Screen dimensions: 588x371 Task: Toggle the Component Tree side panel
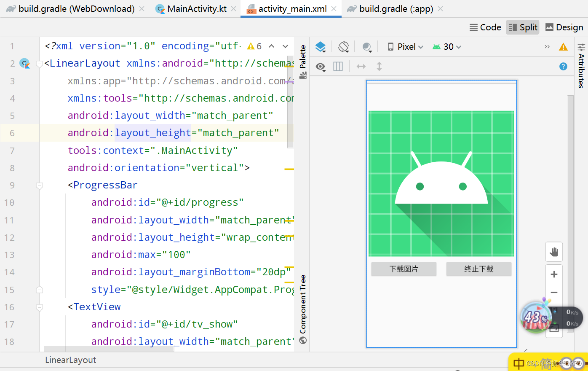click(x=303, y=309)
